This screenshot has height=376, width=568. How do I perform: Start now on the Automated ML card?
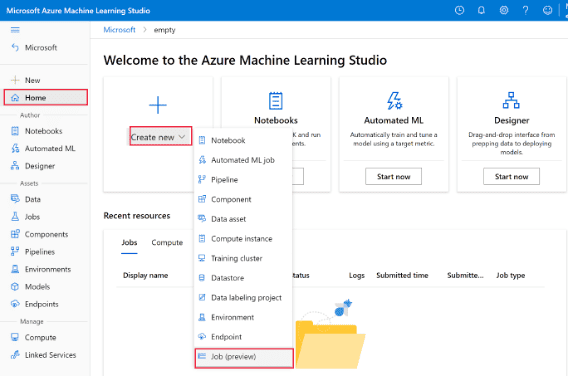(x=393, y=176)
